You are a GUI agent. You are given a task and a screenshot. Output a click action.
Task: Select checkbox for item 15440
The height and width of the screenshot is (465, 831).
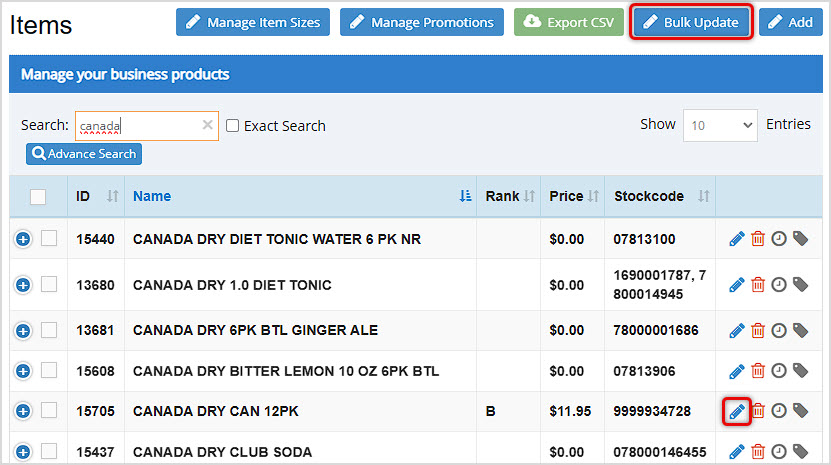pos(49,239)
